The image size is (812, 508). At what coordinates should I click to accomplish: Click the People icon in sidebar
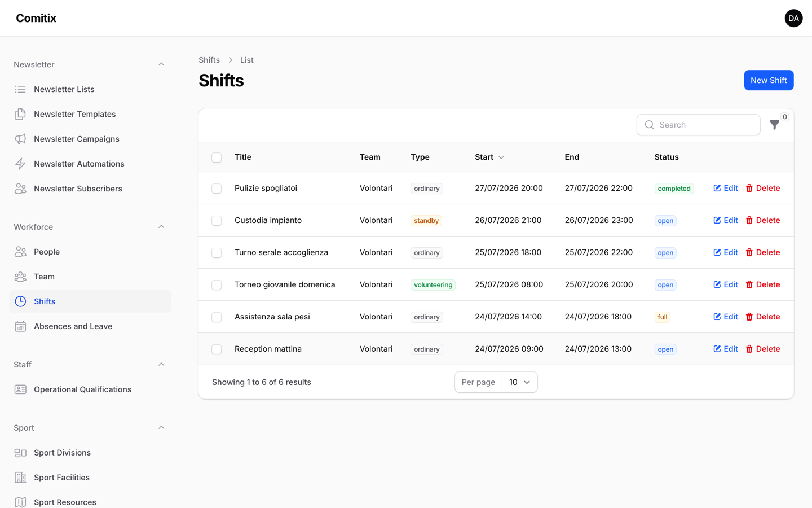click(20, 252)
